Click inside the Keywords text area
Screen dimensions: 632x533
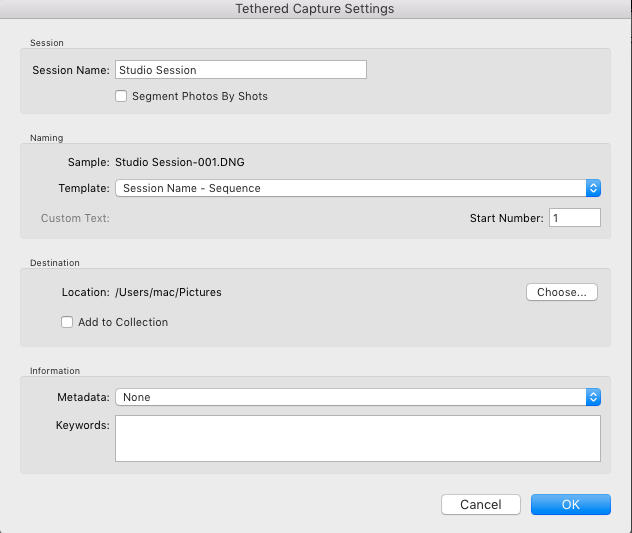pos(358,438)
